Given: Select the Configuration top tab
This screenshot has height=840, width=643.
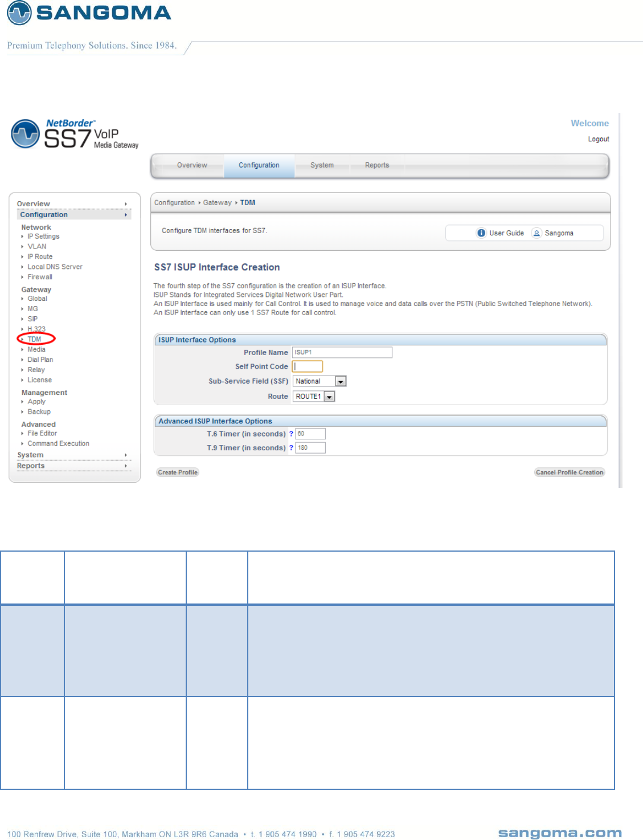Looking at the screenshot, I should 259,165.
